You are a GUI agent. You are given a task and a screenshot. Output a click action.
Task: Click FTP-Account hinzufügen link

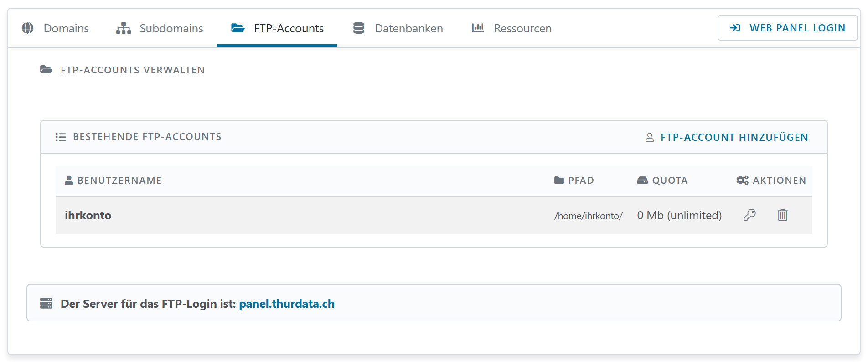click(x=727, y=138)
